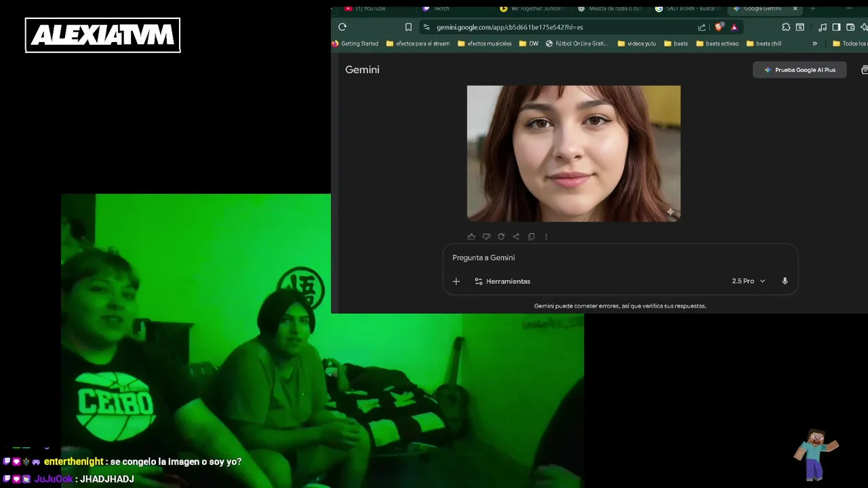Image resolution: width=868 pixels, height=488 pixels.
Task: Open the generated face image thumbnail
Action: [x=574, y=153]
